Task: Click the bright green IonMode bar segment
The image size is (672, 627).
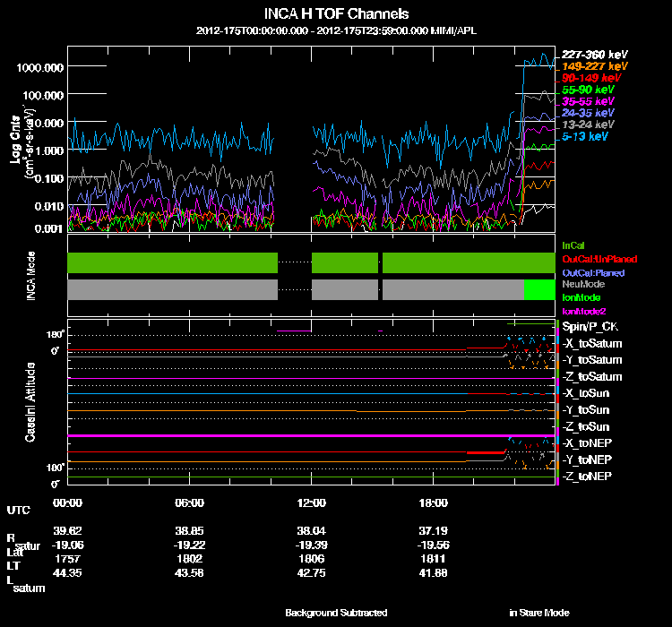Action: [x=539, y=289]
